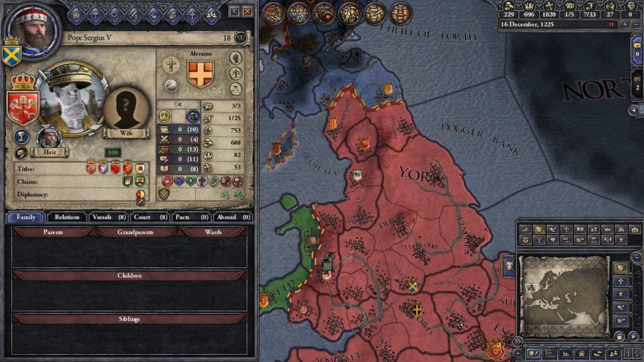The width and height of the screenshot is (644, 362).
Task: Expand map mode list with double-arrow button
Action: (517, 341)
